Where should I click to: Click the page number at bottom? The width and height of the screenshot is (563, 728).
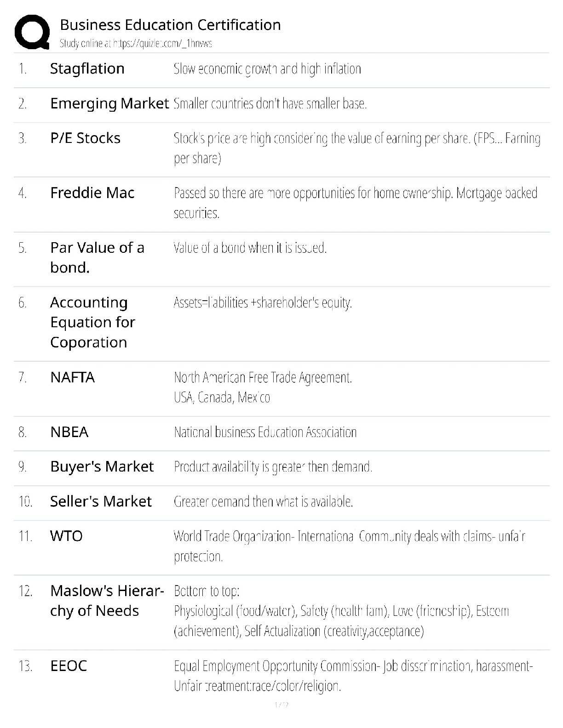click(281, 705)
